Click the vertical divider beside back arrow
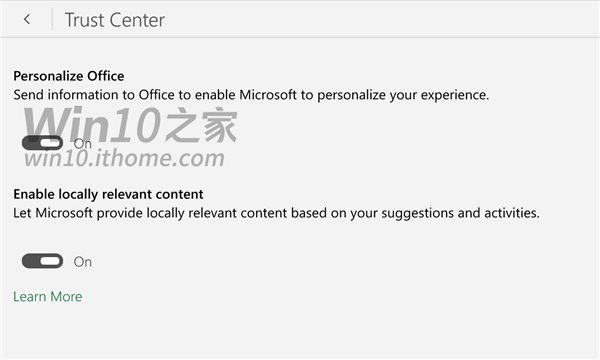600x360 pixels. click(x=52, y=19)
